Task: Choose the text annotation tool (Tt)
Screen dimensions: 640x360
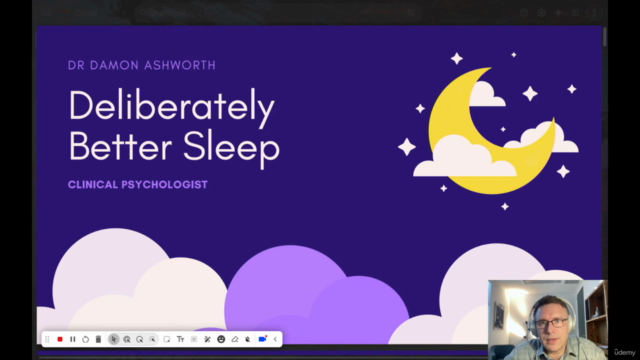Action: (180, 339)
